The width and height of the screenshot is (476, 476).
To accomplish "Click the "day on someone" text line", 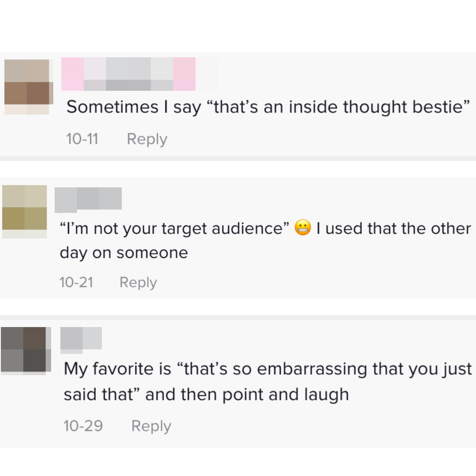I will click(x=124, y=253).
